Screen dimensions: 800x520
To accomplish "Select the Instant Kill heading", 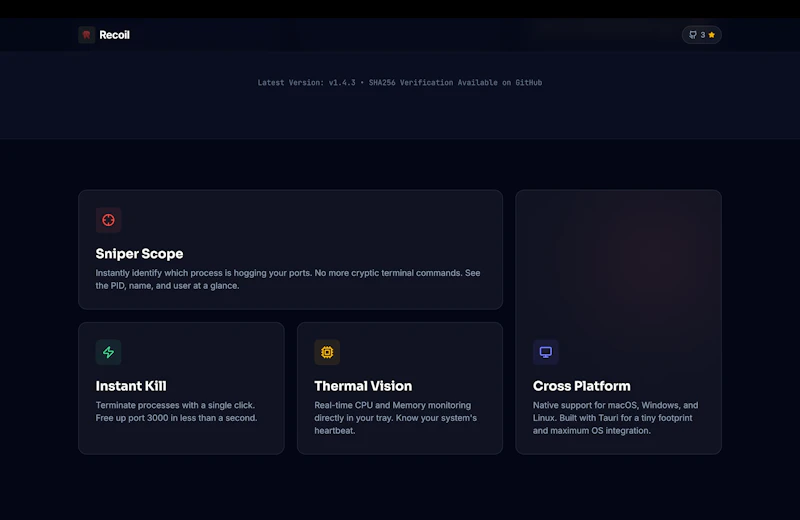I will [131, 386].
